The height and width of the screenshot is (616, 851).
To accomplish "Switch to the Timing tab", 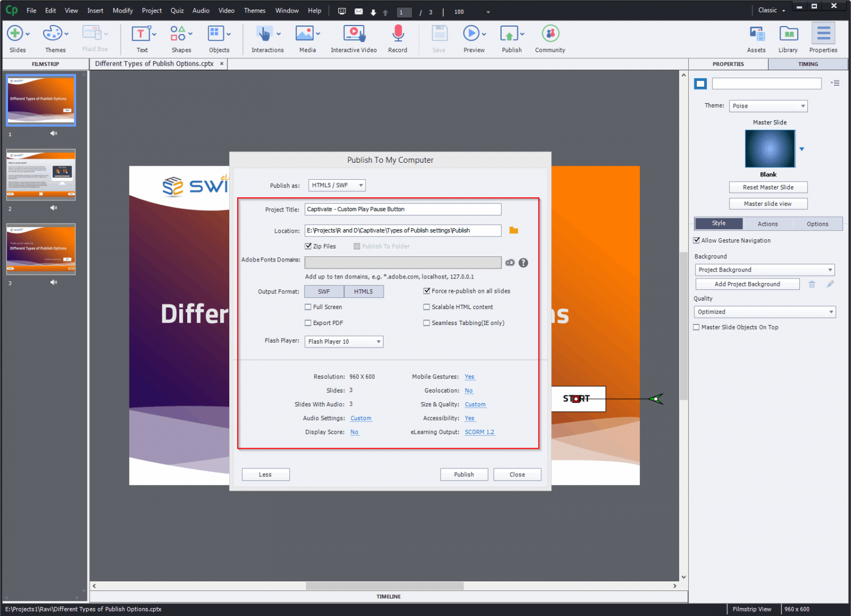I will 808,64.
